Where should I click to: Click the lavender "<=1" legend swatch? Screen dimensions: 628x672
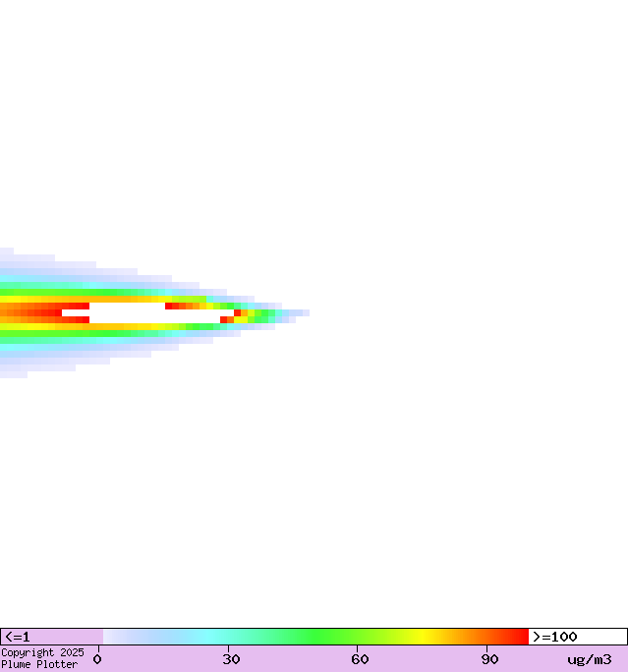(x=51, y=637)
